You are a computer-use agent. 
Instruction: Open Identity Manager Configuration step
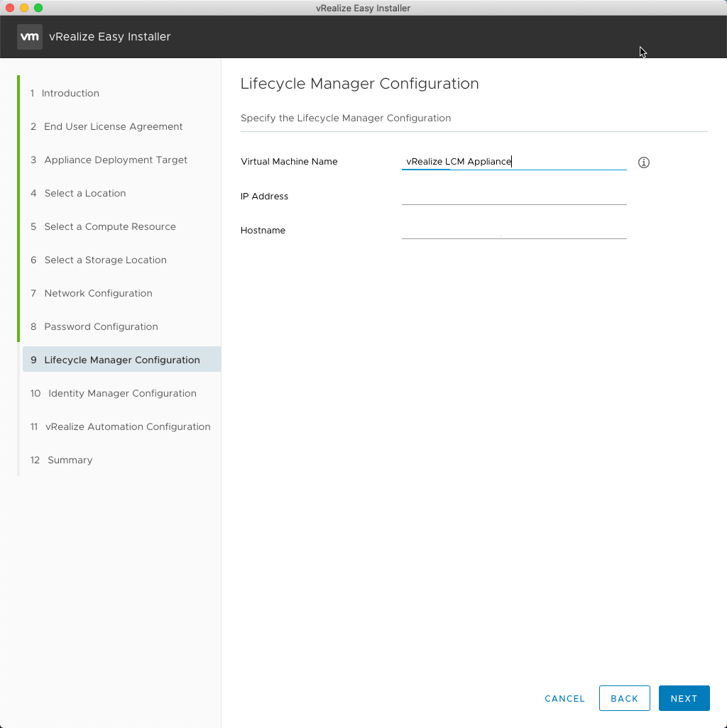coord(121,393)
